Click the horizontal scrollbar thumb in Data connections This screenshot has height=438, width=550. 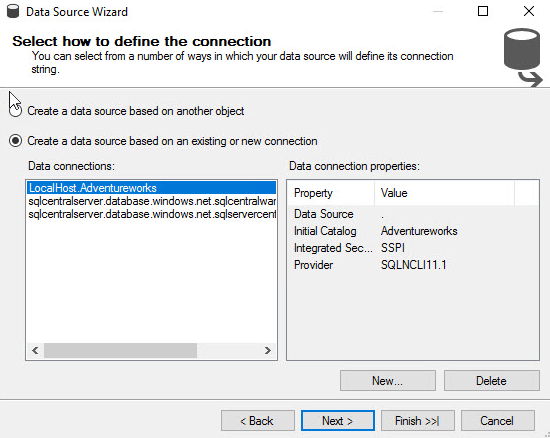click(120, 350)
